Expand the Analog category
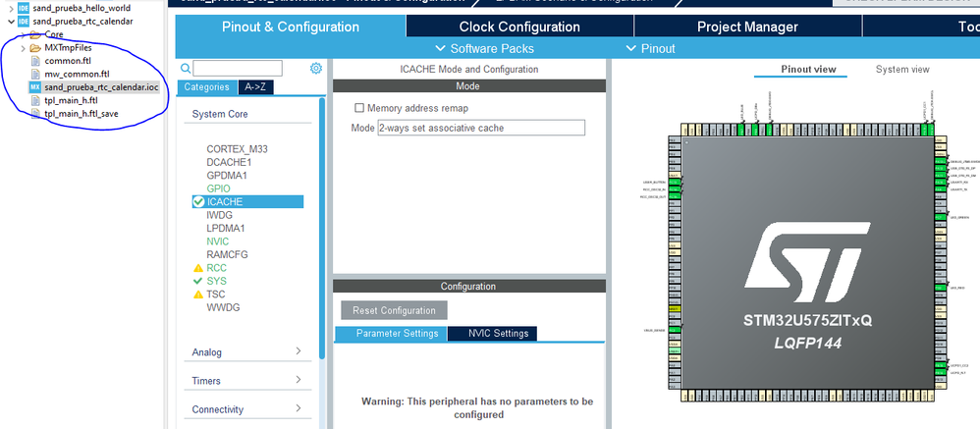Image resolution: width=980 pixels, height=429 pixels. [247, 352]
